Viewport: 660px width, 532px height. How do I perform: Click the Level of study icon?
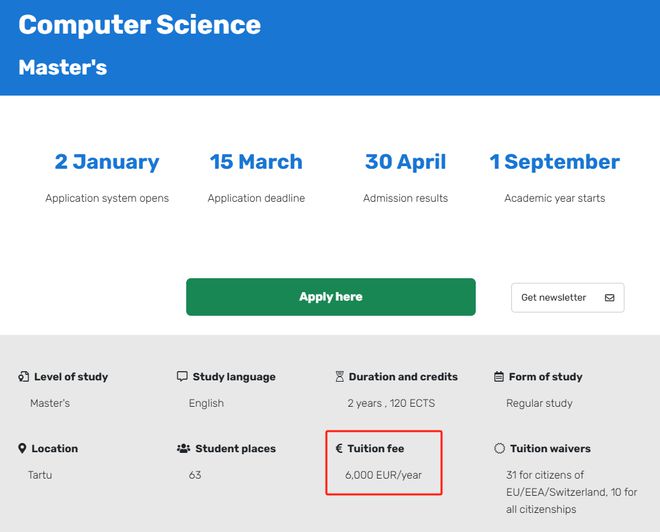pos(23,377)
